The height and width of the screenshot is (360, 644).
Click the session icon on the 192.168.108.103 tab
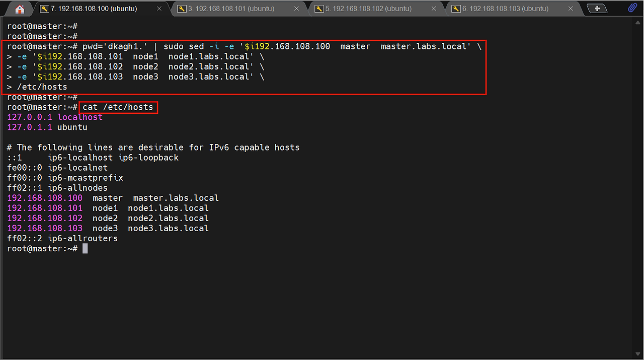456,9
